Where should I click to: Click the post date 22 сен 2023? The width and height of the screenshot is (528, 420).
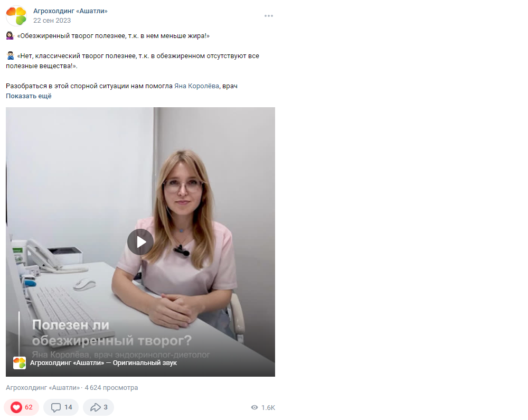[x=52, y=21]
